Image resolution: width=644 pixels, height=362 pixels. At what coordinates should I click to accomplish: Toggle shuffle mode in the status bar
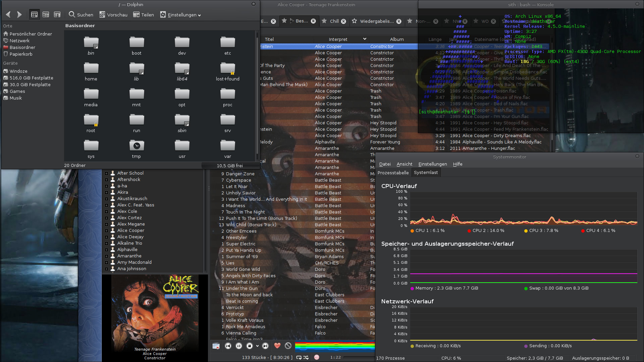pyautogui.click(x=306, y=358)
